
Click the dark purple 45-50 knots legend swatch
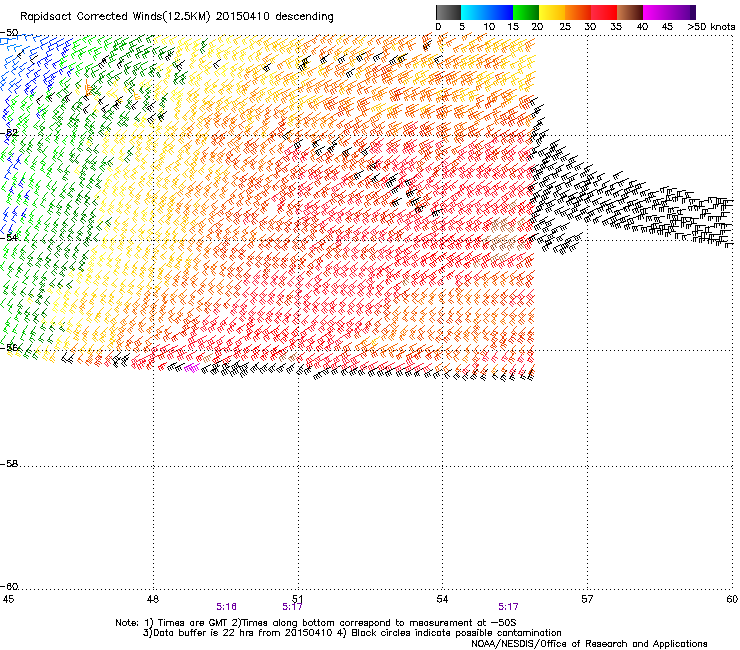pyautogui.click(x=682, y=12)
